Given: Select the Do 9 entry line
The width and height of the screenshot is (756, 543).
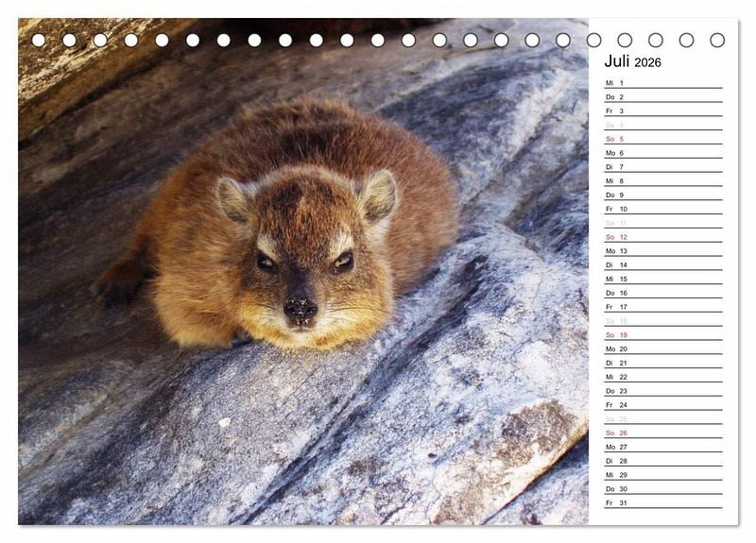Looking at the screenshot, I should [662, 195].
